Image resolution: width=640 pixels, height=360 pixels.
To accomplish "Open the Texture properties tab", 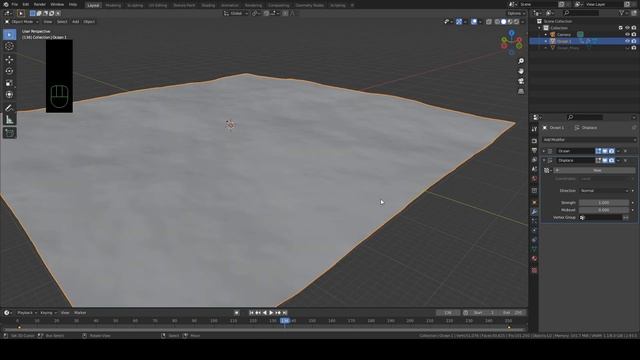I will point(534,270).
